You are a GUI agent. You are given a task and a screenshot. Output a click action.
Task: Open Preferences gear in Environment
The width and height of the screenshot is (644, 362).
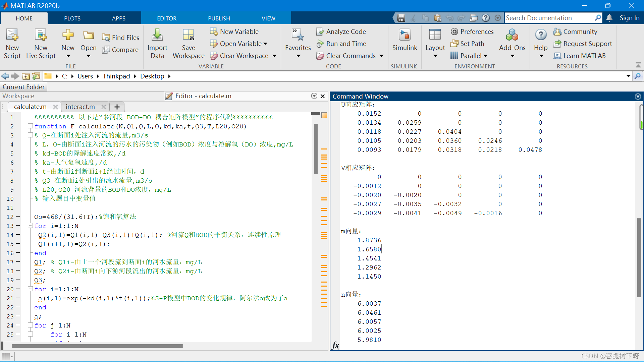454,32
